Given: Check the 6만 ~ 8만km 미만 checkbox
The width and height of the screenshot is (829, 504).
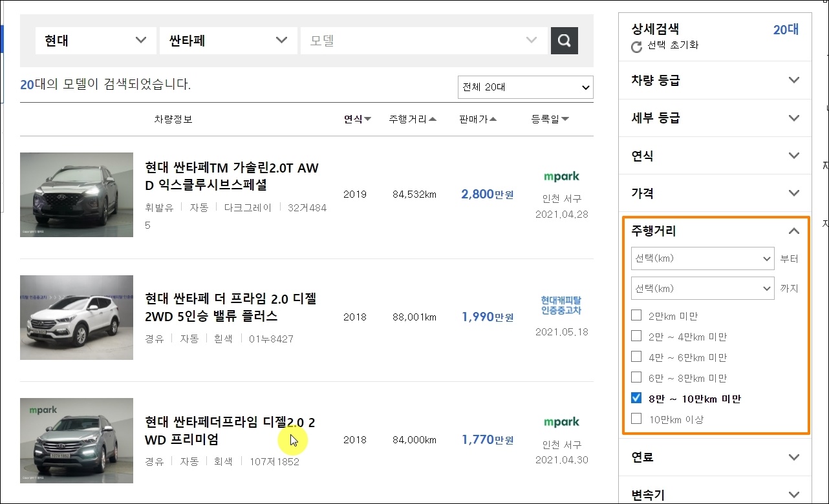Looking at the screenshot, I should [636, 377].
